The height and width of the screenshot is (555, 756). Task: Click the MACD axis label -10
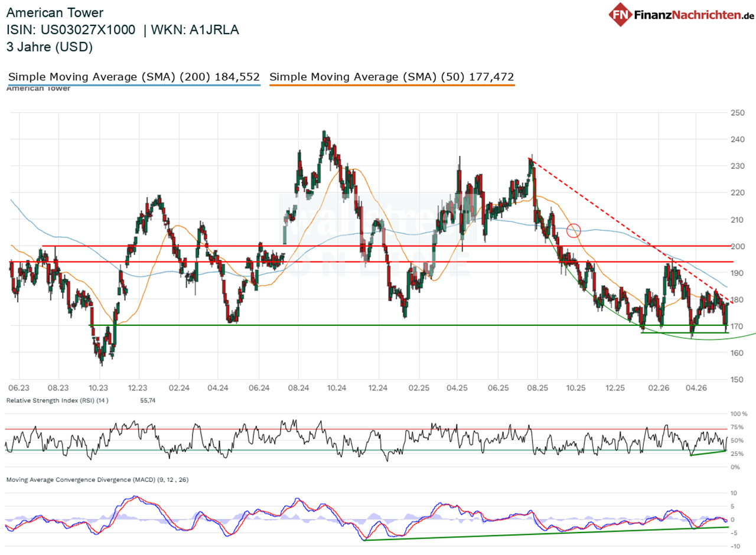point(735,546)
